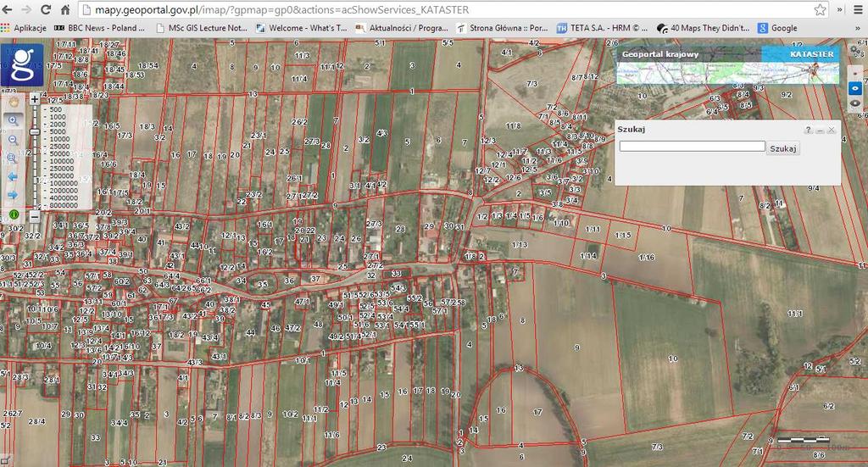Select the pan hand tool
Screen dimensions: 868x467
pyautogui.click(x=13, y=102)
